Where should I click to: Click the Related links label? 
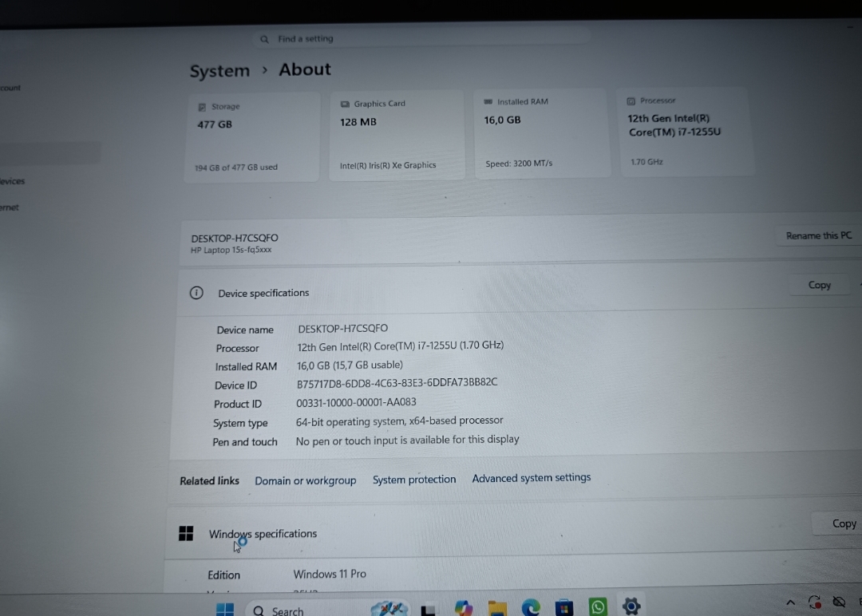[209, 481]
